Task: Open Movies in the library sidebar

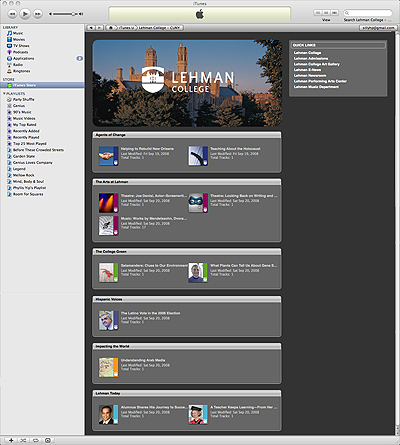Action: coord(19,39)
